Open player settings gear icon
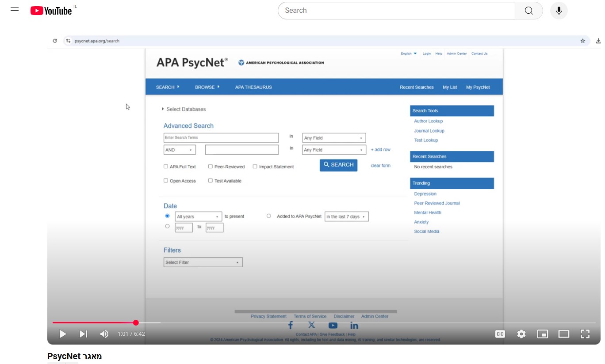This screenshot has height=364, width=605. [x=521, y=334]
